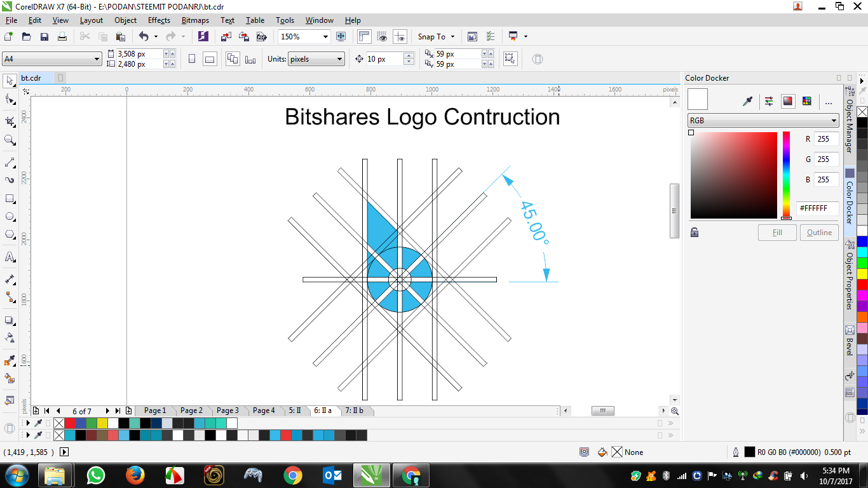Select the Freehand tool
Viewport: 868px width, 488px height.
(x=10, y=162)
